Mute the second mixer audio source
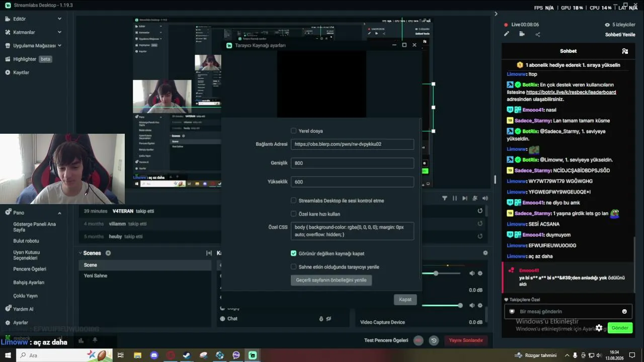The width and height of the screenshot is (644, 362). pyautogui.click(x=472, y=305)
